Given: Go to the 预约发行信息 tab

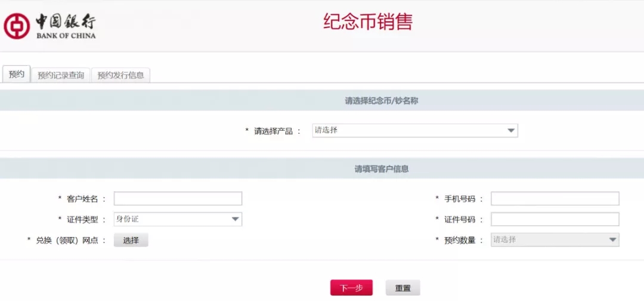Looking at the screenshot, I should click(x=120, y=75).
